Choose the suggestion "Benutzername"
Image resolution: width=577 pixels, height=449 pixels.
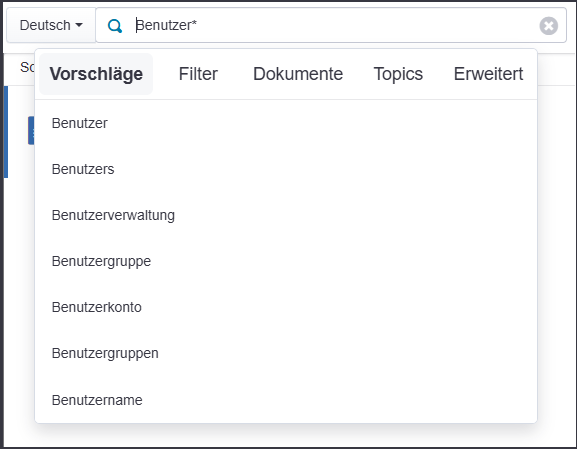tap(286, 400)
